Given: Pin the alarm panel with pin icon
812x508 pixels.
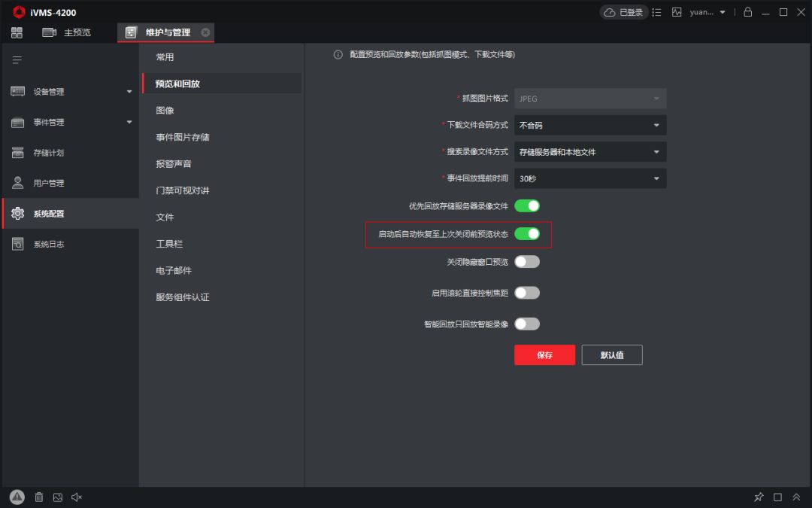Looking at the screenshot, I should (759, 497).
